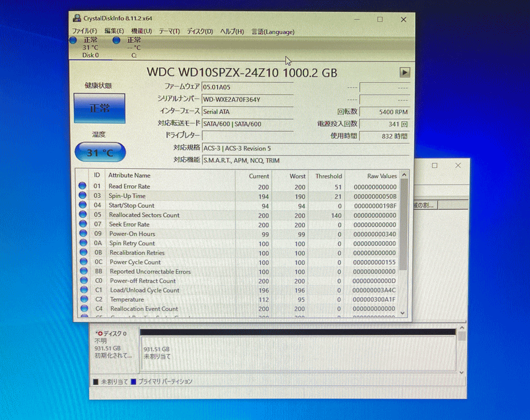
Task: Click the SMART list scroll up arrow
Action: pyautogui.click(x=404, y=175)
